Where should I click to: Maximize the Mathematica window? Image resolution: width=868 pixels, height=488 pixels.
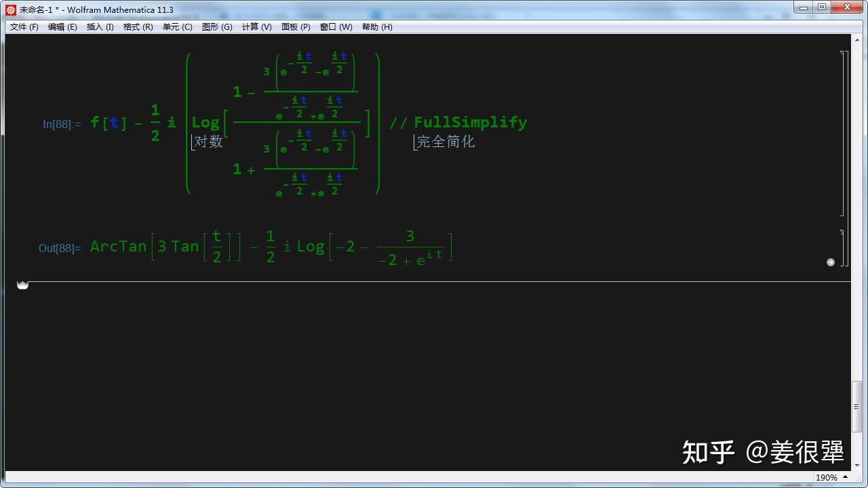click(x=822, y=7)
